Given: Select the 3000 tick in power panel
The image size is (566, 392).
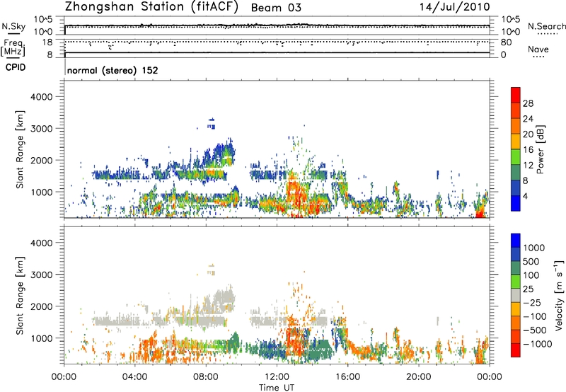Looking at the screenshot, I should [x=41, y=129].
